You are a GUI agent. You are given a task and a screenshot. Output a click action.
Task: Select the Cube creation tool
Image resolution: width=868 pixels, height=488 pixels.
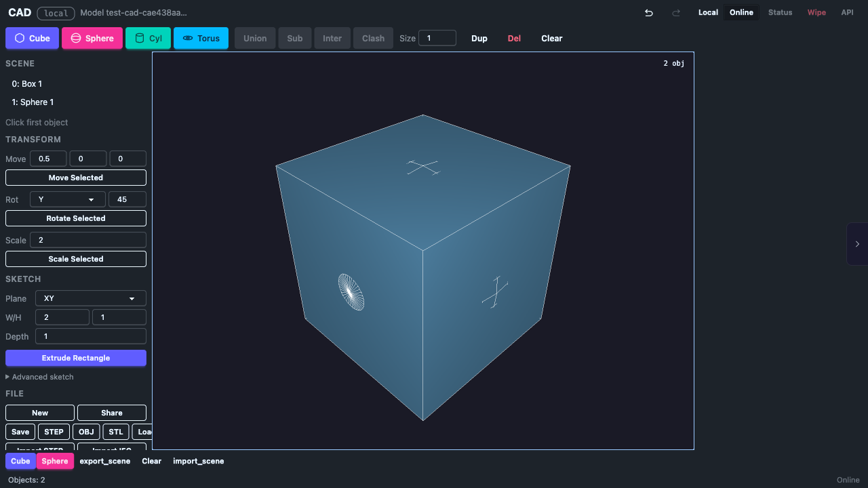tap(32, 38)
